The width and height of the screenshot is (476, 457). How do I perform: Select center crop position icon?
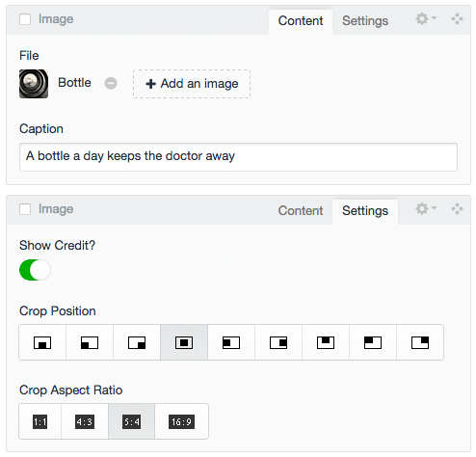(x=184, y=342)
